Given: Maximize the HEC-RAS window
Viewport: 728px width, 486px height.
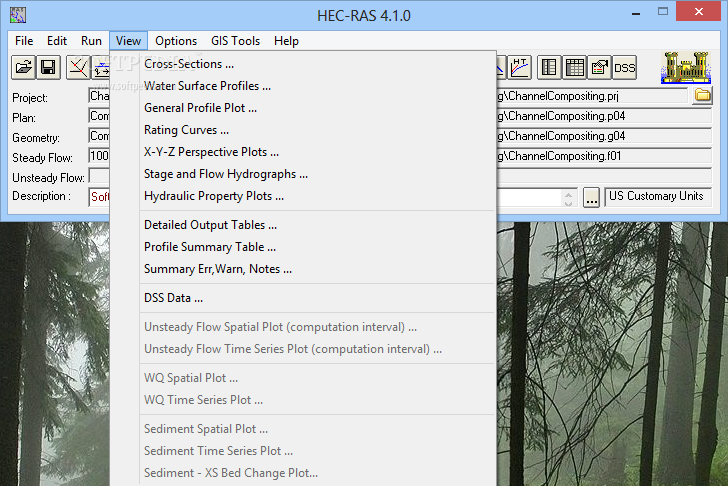Looking at the screenshot, I should point(663,12).
